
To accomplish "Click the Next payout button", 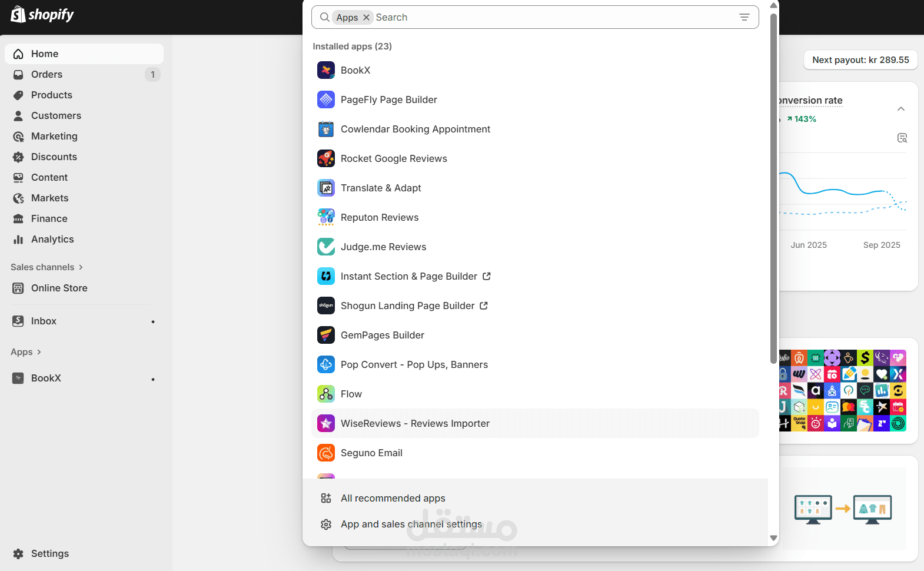I will click(860, 60).
